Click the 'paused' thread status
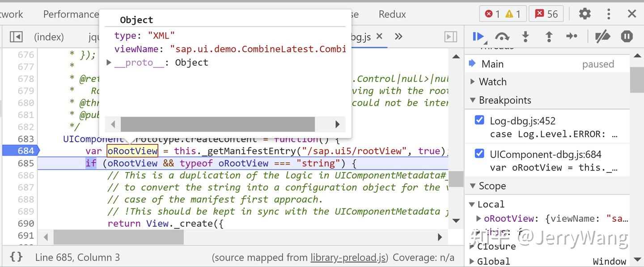The width and height of the screenshot is (644, 267). click(598, 64)
